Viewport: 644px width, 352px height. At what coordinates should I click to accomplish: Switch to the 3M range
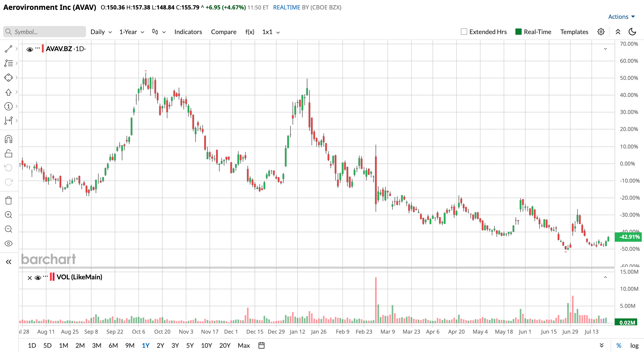tap(97, 345)
